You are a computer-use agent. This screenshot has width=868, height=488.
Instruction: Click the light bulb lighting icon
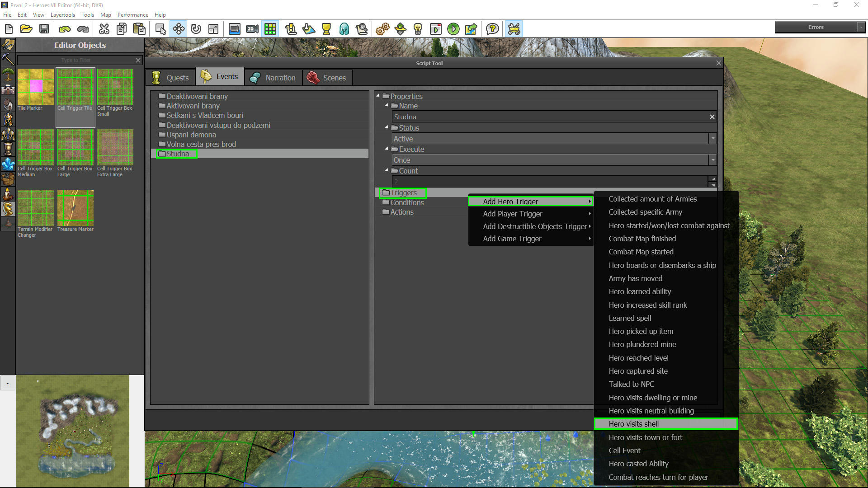tap(418, 29)
